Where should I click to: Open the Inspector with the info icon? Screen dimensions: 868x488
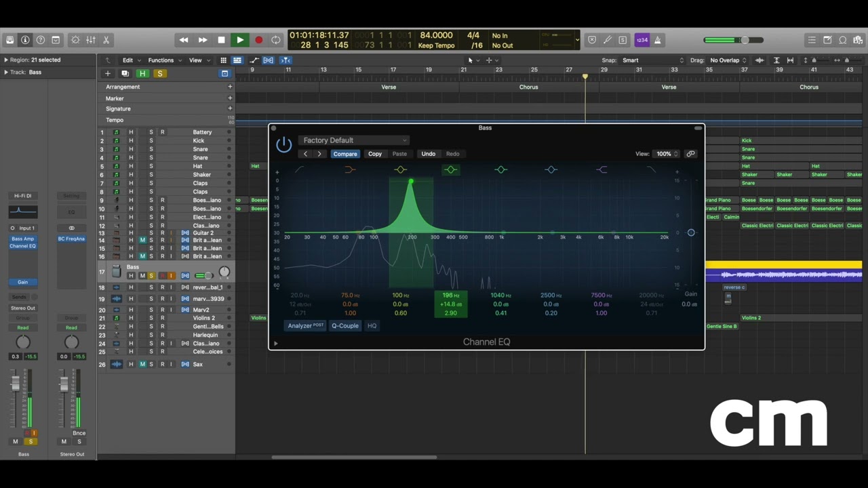tap(25, 40)
